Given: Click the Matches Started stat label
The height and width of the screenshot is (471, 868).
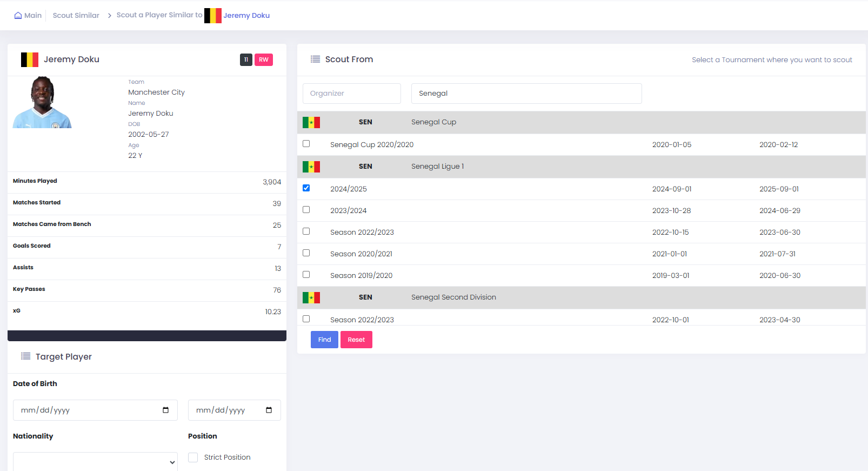Looking at the screenshot, I should [x=37, y=203].
